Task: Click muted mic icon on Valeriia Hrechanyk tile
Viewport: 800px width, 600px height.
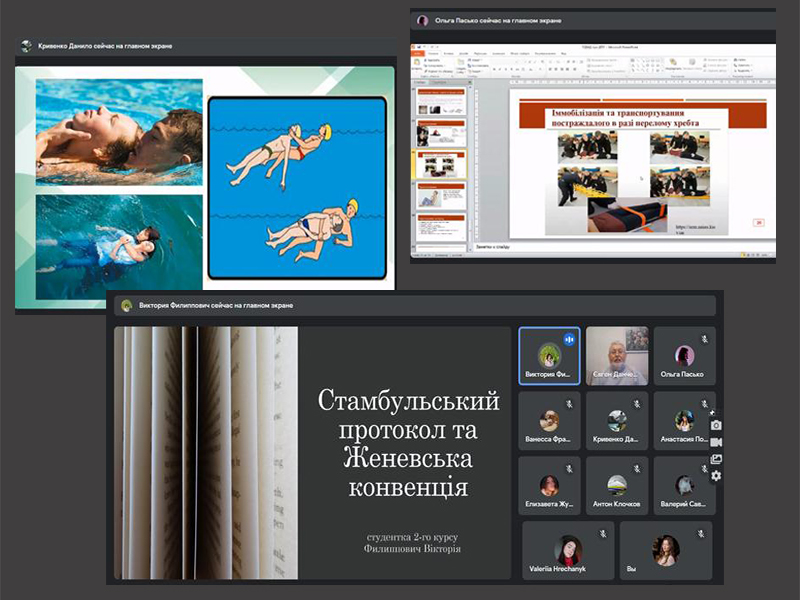Action: pos(602,534)
